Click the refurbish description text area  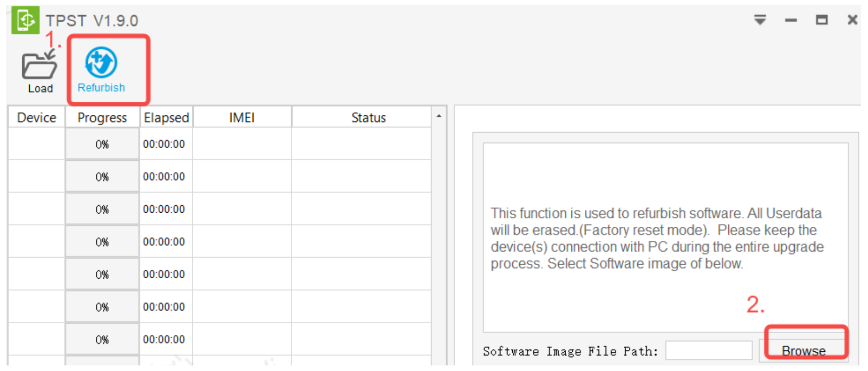click(665, 237)
